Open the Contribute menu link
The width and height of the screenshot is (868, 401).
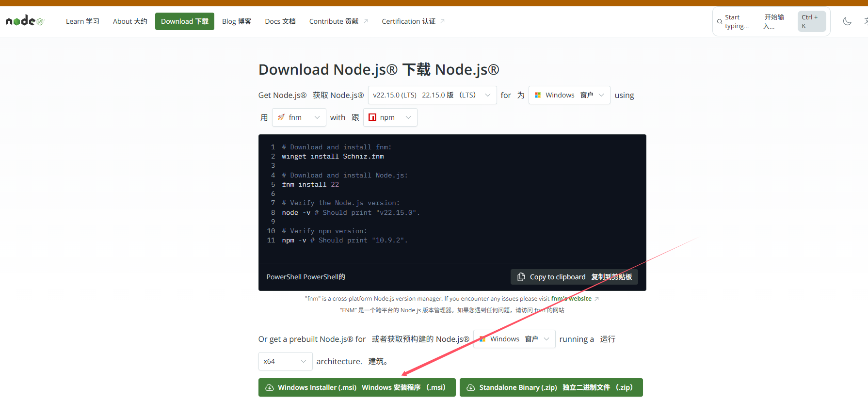(338, 21)
